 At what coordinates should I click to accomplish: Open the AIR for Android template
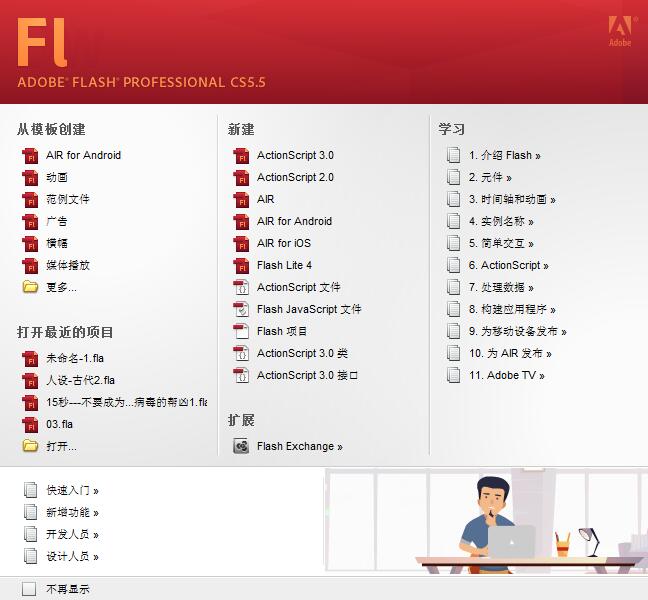click(83, 155)
